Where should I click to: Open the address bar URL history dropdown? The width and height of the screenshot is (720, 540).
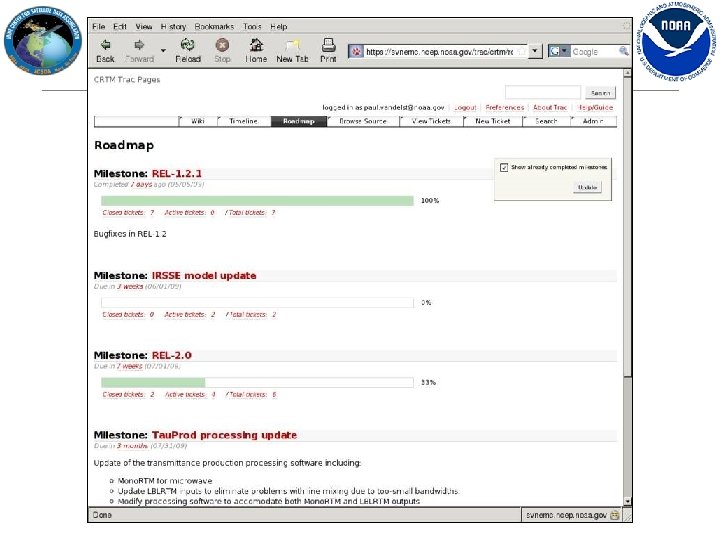tap(534, 51)
